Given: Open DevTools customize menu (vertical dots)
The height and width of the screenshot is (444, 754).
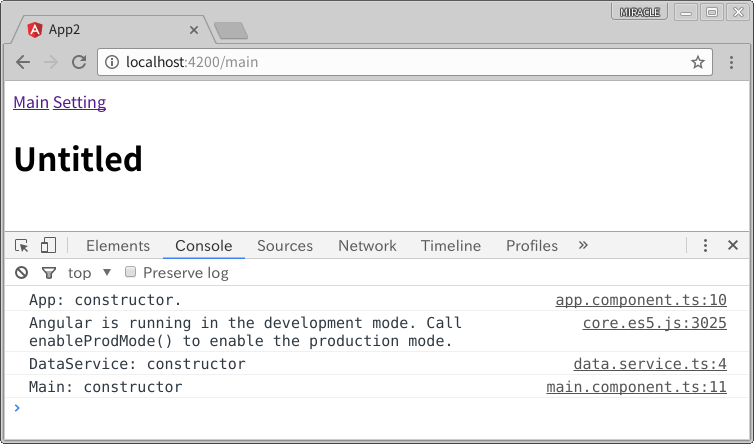Looking at the screenshot, I should click(705, 246).
